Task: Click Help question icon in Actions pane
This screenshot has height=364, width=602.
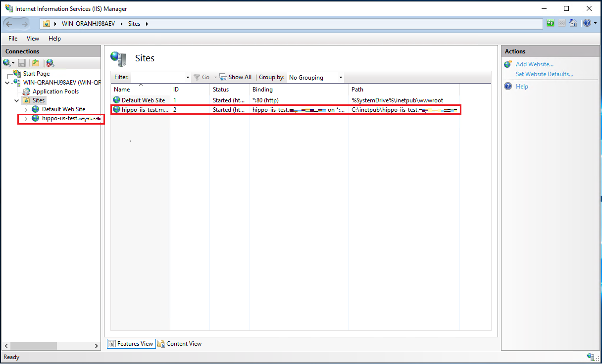Action: pyautogui.click(x=508, y=87)
